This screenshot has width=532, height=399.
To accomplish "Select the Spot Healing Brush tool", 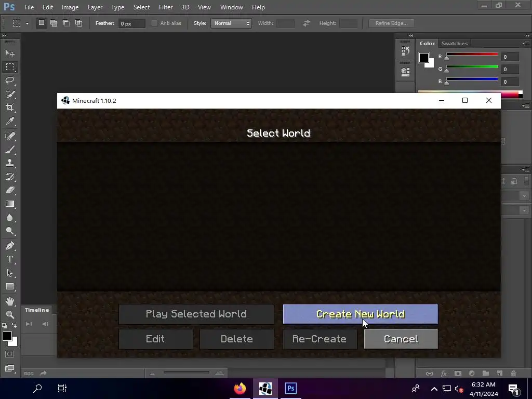I will 10,136.
